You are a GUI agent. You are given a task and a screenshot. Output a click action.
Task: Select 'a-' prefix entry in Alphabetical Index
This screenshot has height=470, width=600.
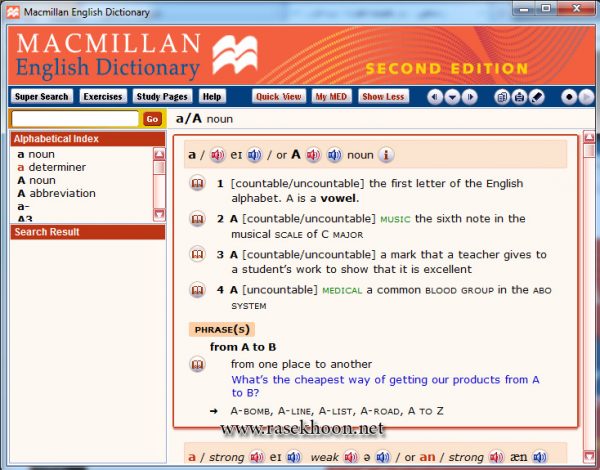23,207
